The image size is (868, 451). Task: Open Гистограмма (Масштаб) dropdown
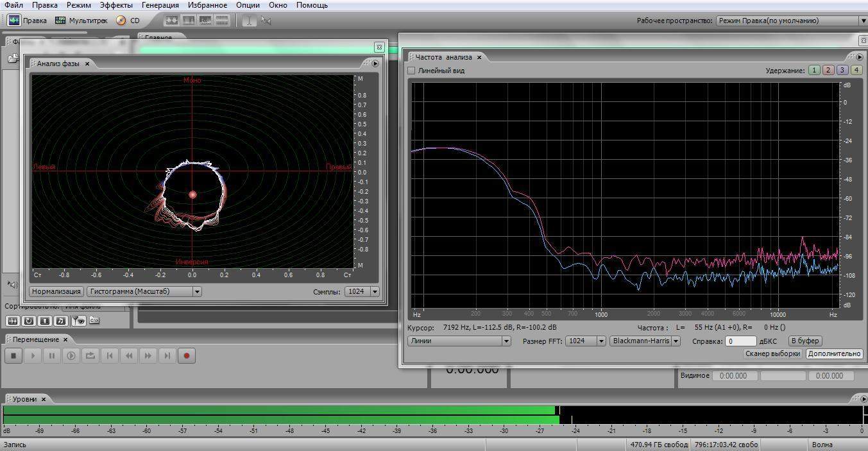pos(144,291)
